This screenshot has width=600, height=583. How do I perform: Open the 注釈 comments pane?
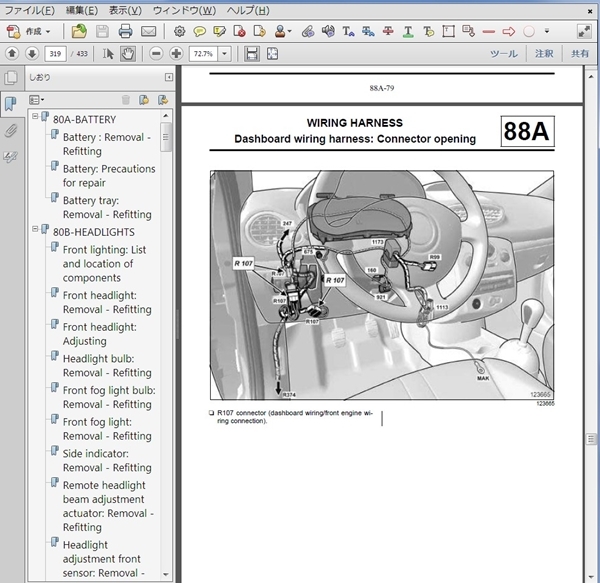pyautogui.click(x=544, y=54)
